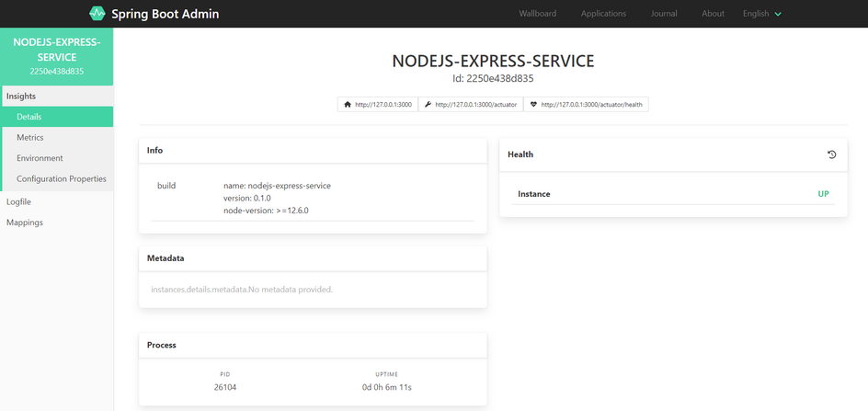
Task: Select Details under Insights
Action: click(57, 117)
